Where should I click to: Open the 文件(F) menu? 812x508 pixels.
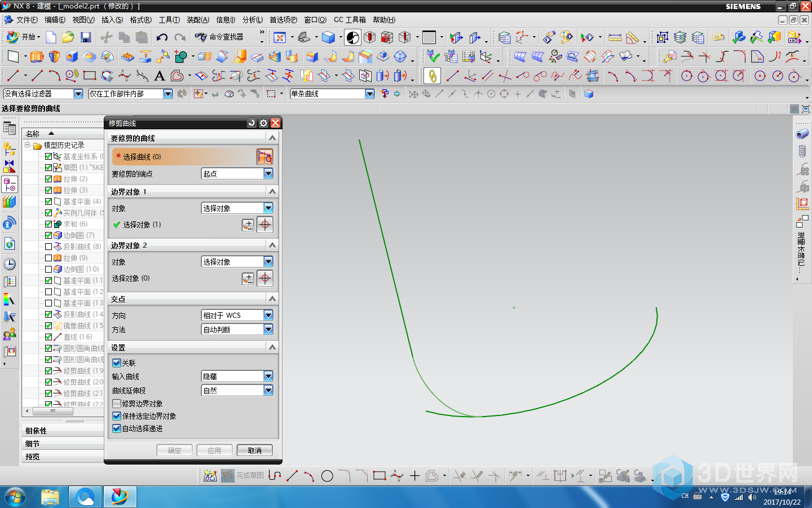click(27, 20)
